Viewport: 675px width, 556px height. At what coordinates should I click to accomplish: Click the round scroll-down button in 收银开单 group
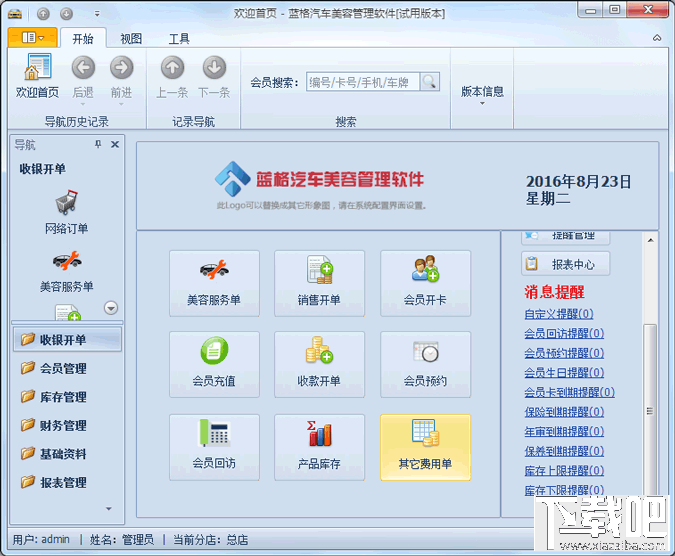(x=111, y=308)
